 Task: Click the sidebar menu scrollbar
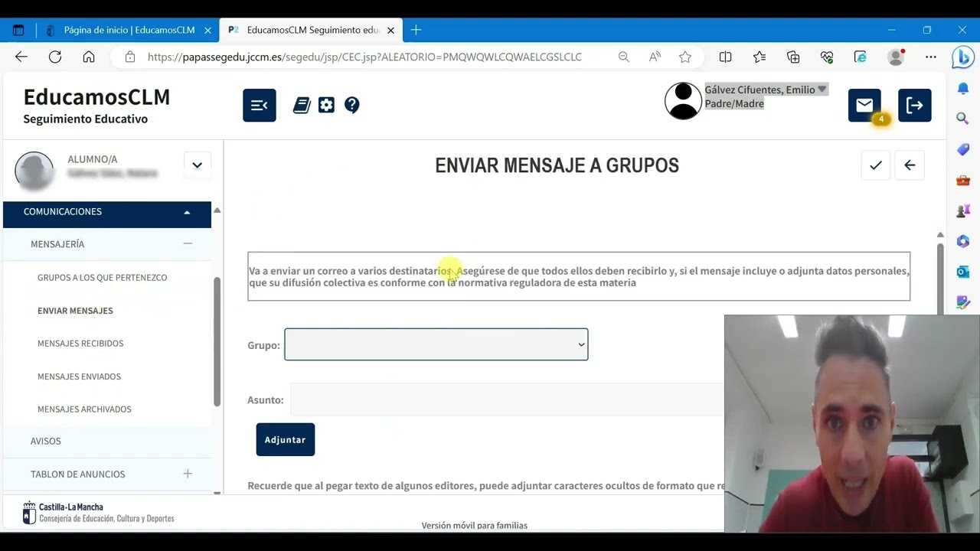(217, 341)
